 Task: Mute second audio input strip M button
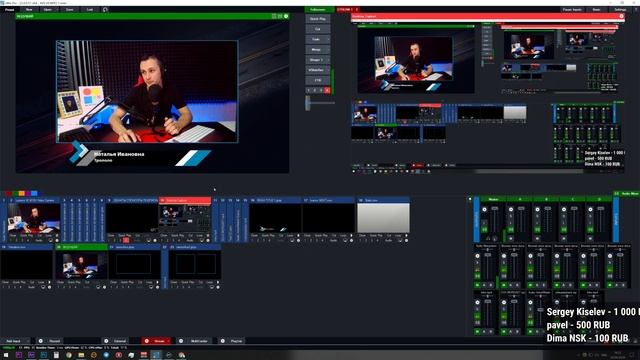(504, 285)
